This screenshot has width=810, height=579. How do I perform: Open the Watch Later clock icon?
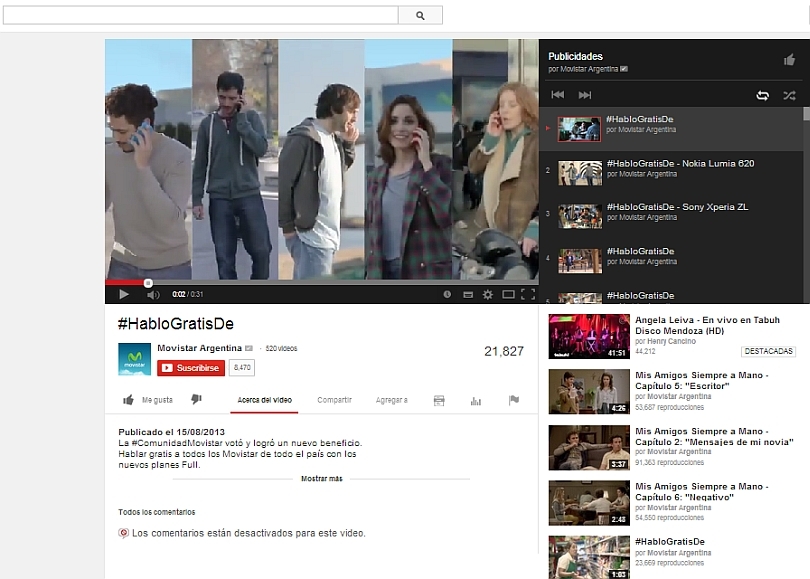pos(447,294)
